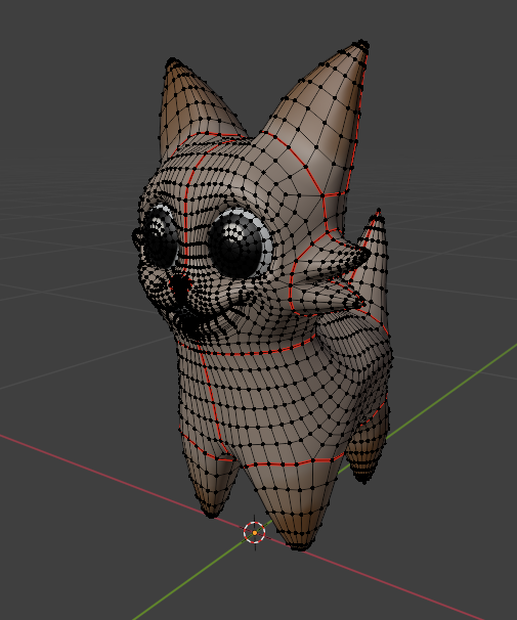The height and width of the screenshot is (620, 517).
Task: Click the red vertical seam on the chest
Action: click(x=211, y=399)
